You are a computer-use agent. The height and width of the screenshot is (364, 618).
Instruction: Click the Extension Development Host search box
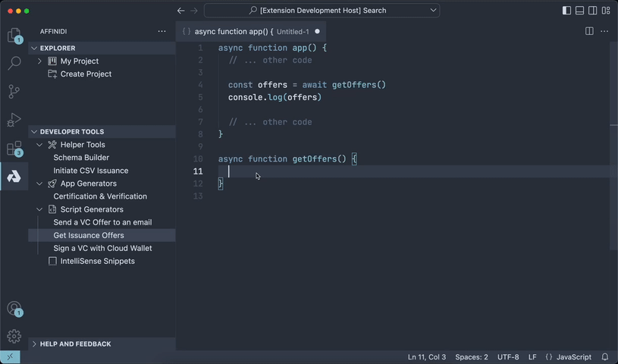tap(322, 11)
